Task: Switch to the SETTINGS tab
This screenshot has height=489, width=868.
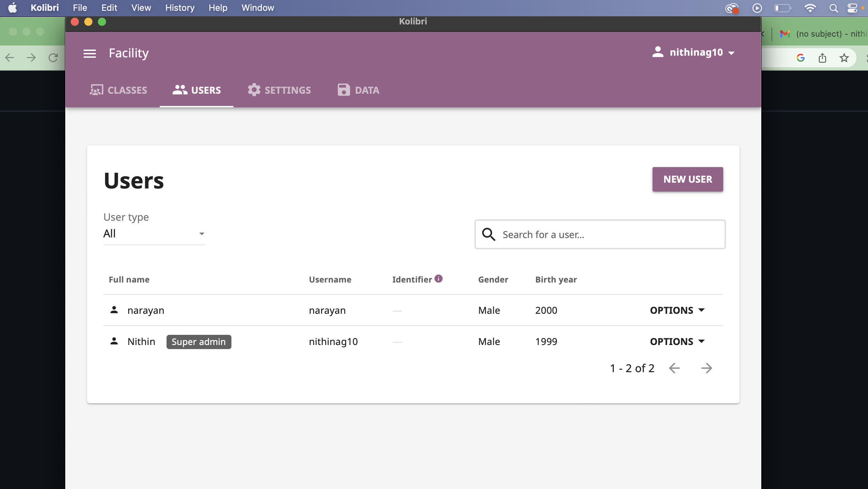Action: click(x=279, y=90)
